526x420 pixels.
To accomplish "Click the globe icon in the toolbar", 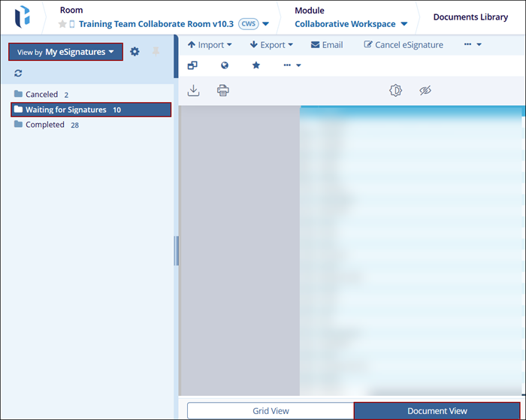I will point(224,65).
